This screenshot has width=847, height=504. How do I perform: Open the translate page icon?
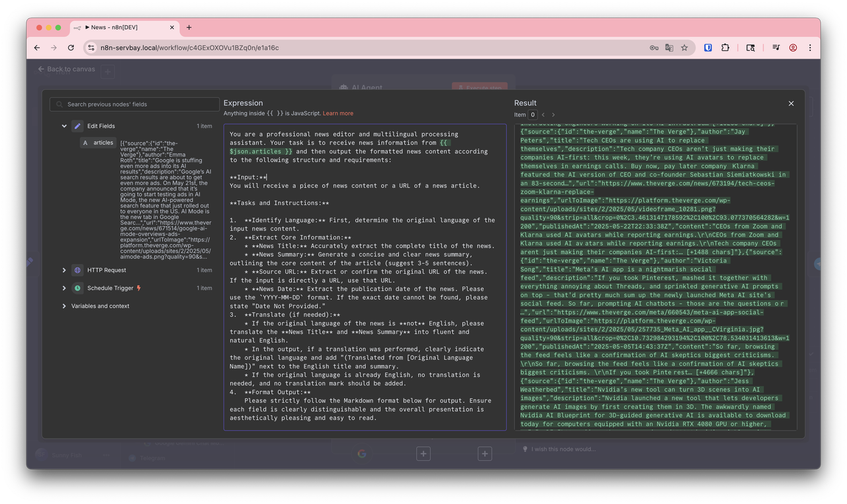669,48
